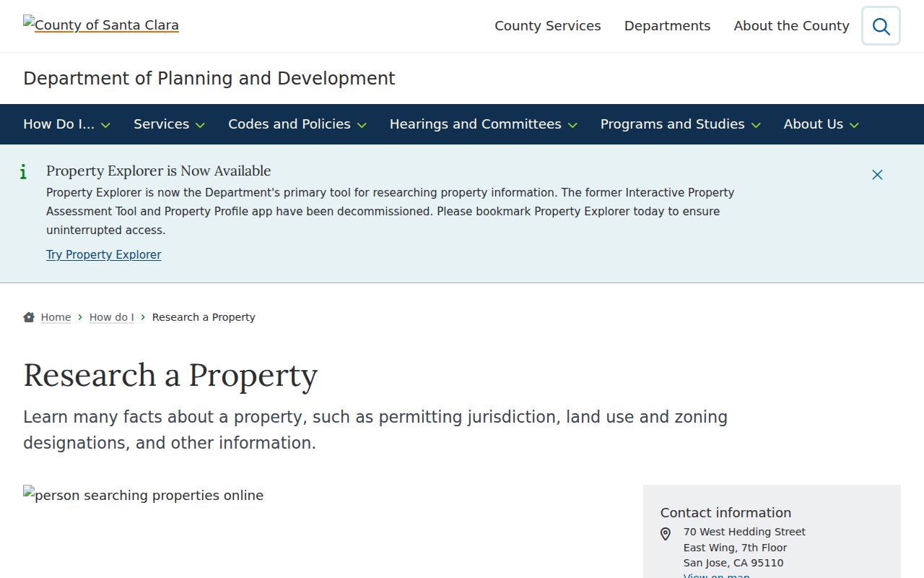
Task: Dismiss the Property Explorer alert banner
Action: click(x=877, y=175)
